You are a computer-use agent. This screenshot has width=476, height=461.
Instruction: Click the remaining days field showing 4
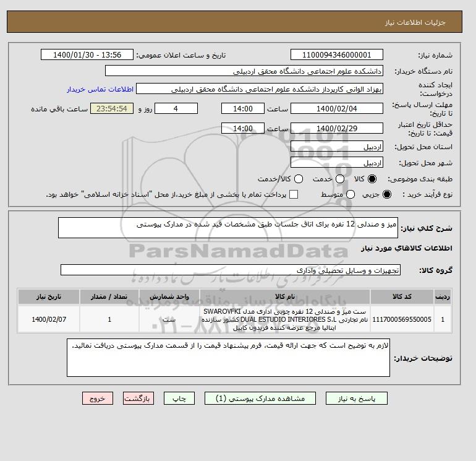pos(176,108)
